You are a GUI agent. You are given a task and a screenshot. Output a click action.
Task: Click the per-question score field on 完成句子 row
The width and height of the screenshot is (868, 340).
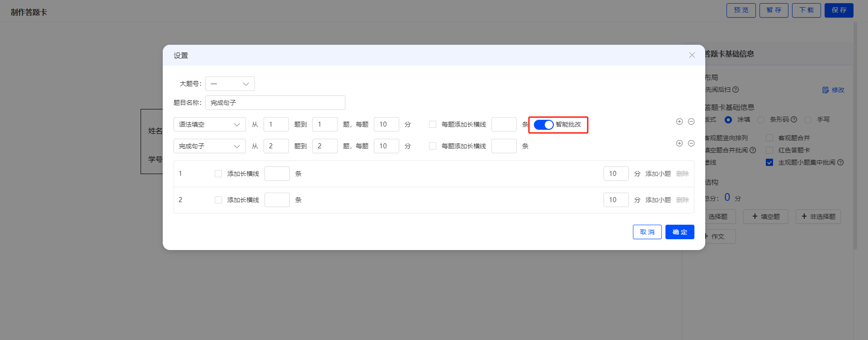(x=387, y=146)
